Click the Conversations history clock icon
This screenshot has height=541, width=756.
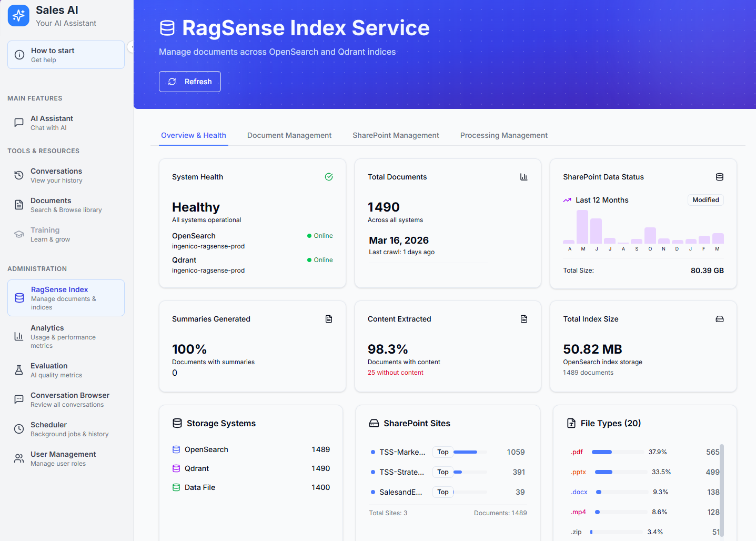(19, 175)
